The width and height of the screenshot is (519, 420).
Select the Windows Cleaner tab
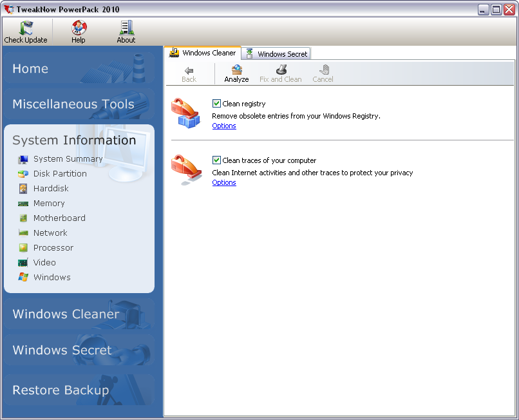coord(202,53)
